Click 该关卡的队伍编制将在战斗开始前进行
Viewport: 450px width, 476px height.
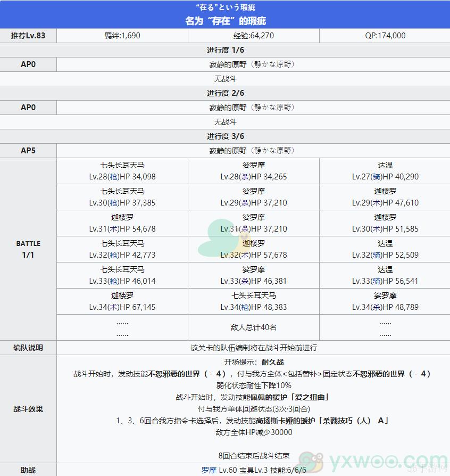(x=254, y=348)
